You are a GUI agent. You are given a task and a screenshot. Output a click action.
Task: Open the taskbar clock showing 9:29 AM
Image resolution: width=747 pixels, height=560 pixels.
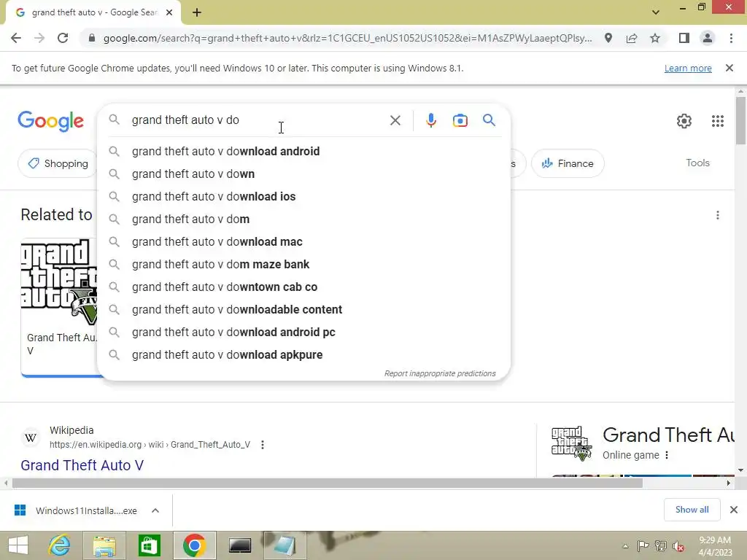click(715, 546)
